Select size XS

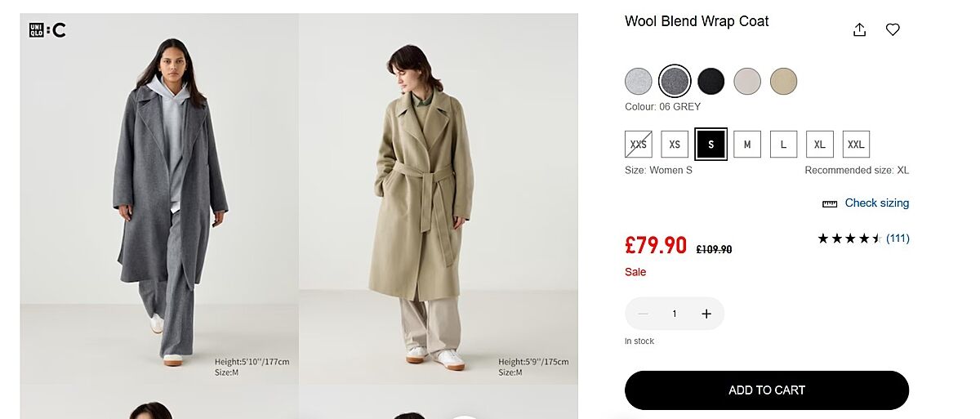[675, 145]
